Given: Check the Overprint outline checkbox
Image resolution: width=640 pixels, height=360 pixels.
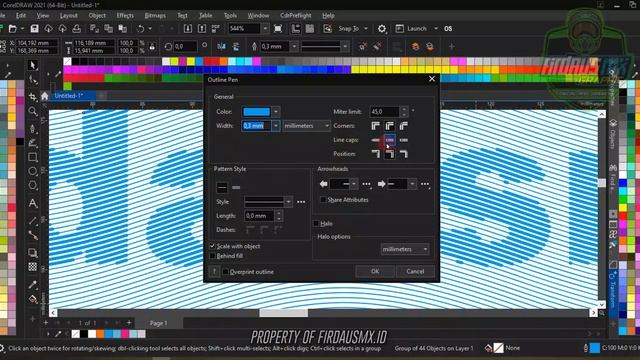Looking at the screenshot, I should click(225, 272).
